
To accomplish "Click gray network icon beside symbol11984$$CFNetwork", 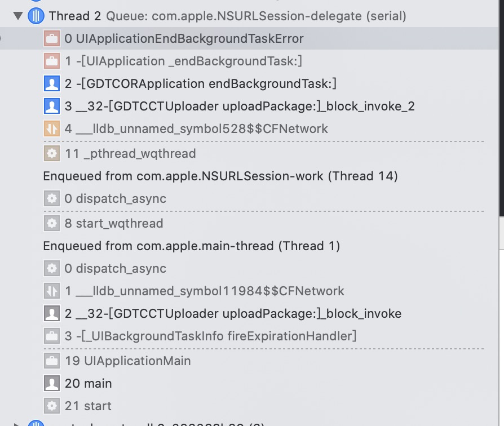I will pyautogui.click(x=52, y=291).
